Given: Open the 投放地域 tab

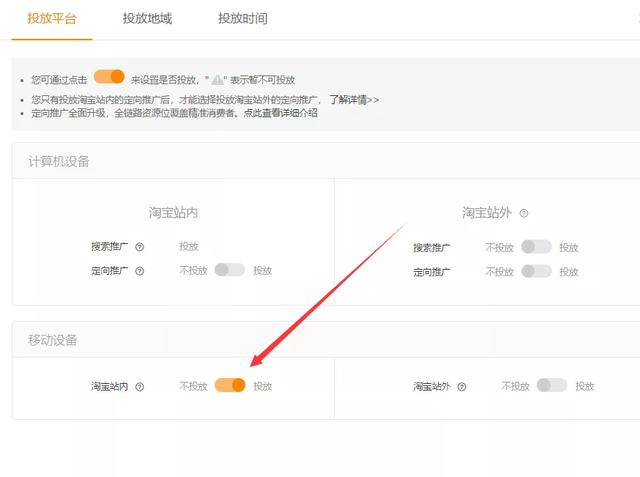Looking at the screenshot, I should coord(147,19).
